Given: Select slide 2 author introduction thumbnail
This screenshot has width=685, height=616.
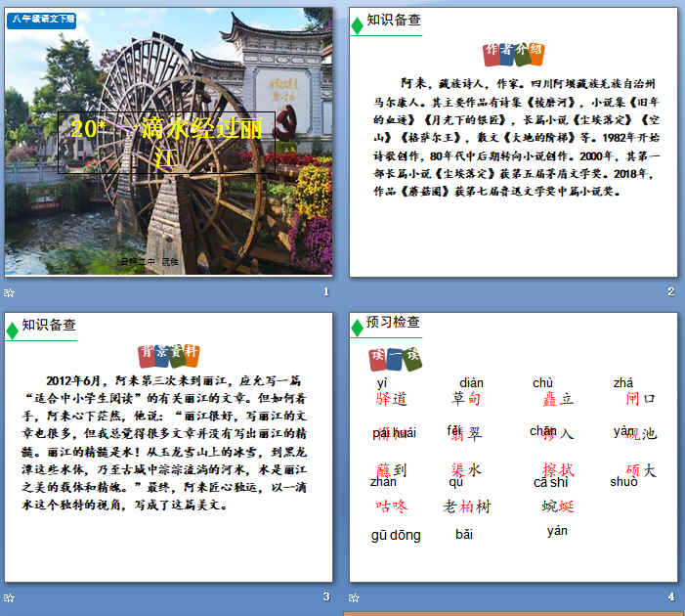Looking at the screenshot, I should click(513, 142).
